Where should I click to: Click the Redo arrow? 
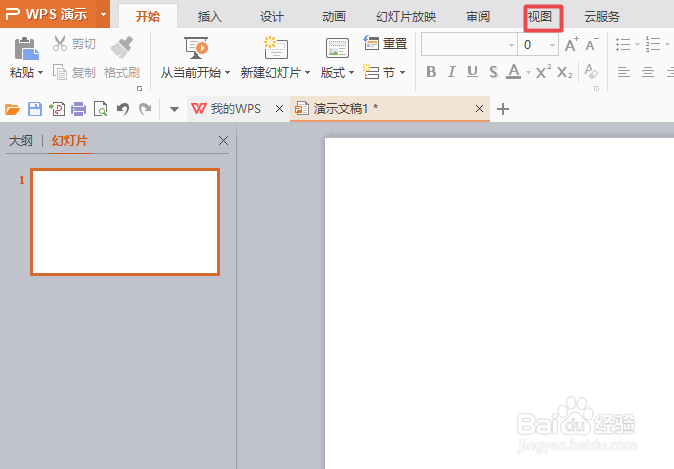tap(145, 109)
